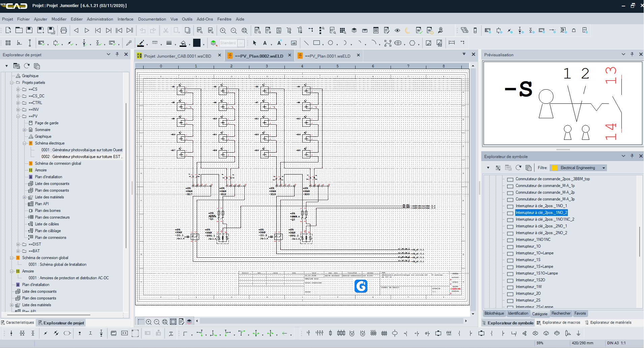Select the Circle drawing tool
This screenshot has width=644, height=348.
click(x=331, y=43)
